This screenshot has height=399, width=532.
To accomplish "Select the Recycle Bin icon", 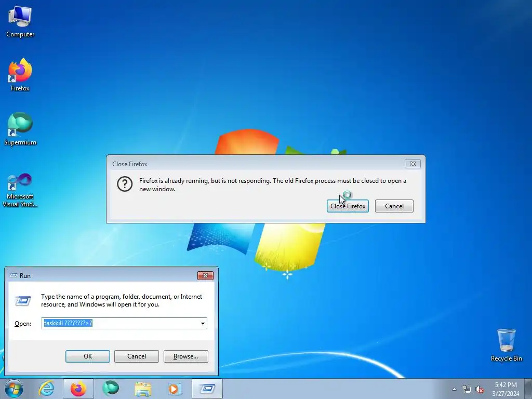I will tap(506, 345).
